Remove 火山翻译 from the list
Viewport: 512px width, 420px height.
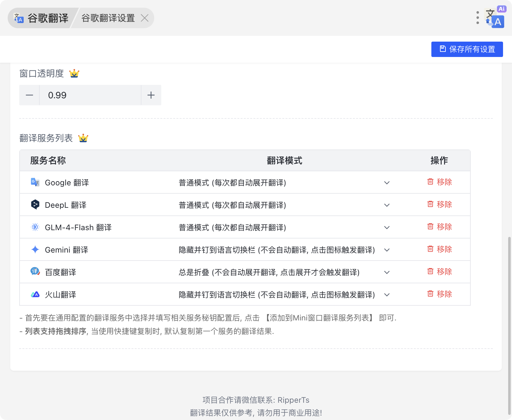coord(440,294)
